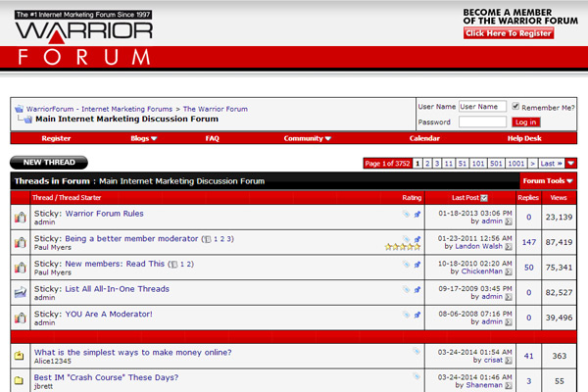Click the thread icon for List All All-In-One Threads
Viewport: 588px width, 392px height.
coord(21,293)
